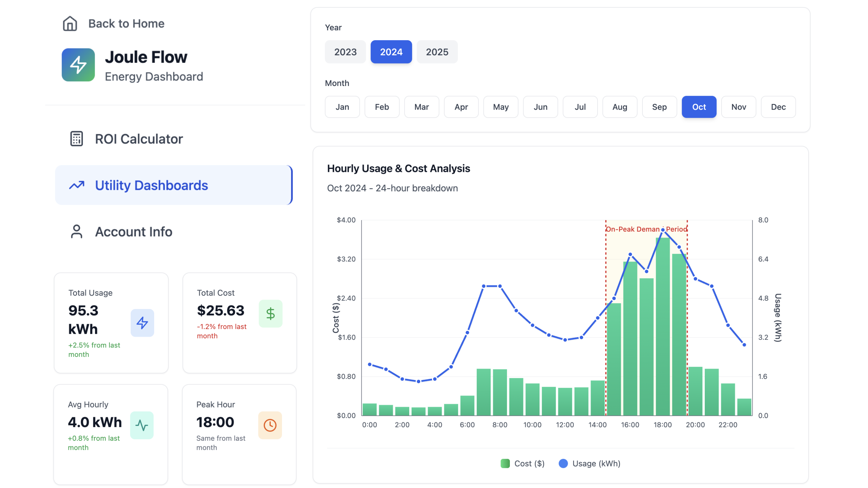Click the activity icon on Avg Hourly card
868x488 pixels.
[142, 425]
